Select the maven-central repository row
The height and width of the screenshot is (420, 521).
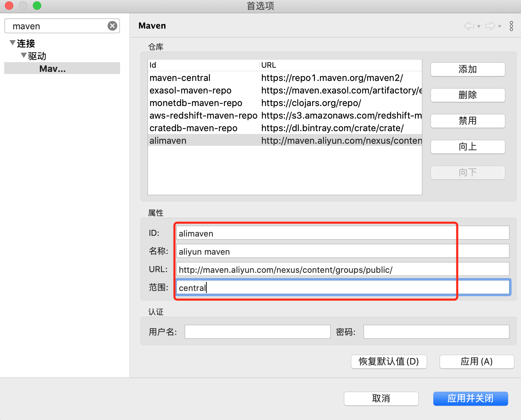(x=285, y=78)
